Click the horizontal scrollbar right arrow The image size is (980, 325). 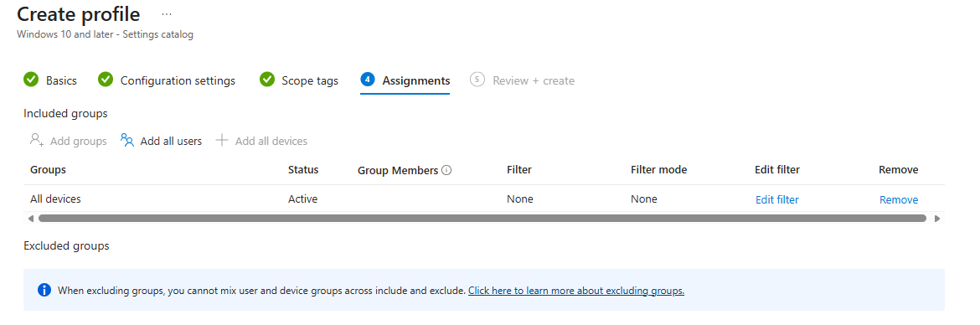point(937,219)
